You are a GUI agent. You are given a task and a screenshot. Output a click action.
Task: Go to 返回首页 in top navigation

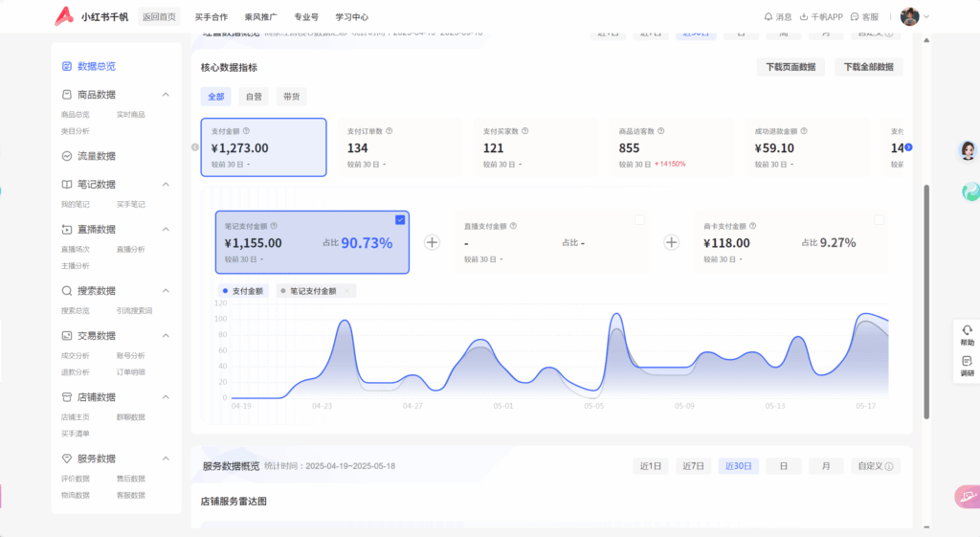click(159, 17)
